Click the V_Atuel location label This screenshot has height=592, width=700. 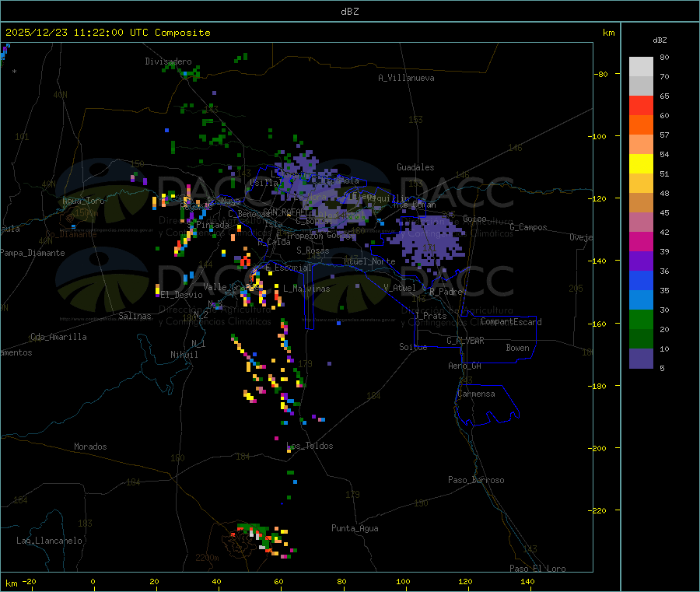click(x=400, y=288)
